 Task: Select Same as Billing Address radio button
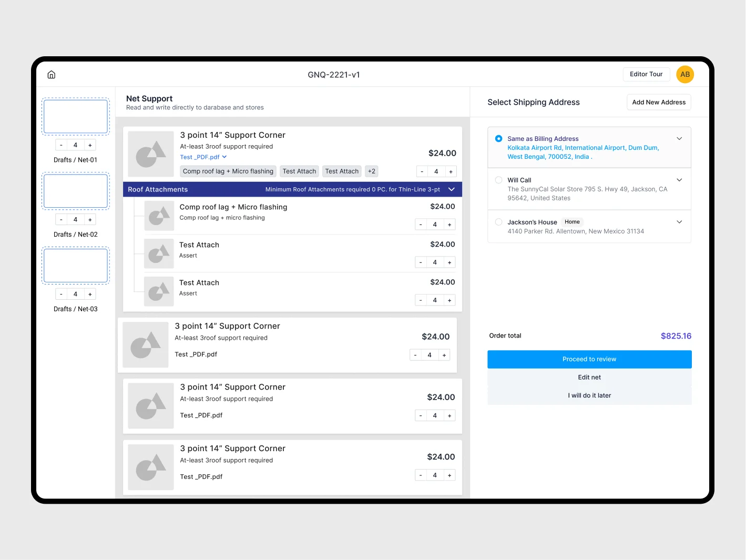pos(498,139)
